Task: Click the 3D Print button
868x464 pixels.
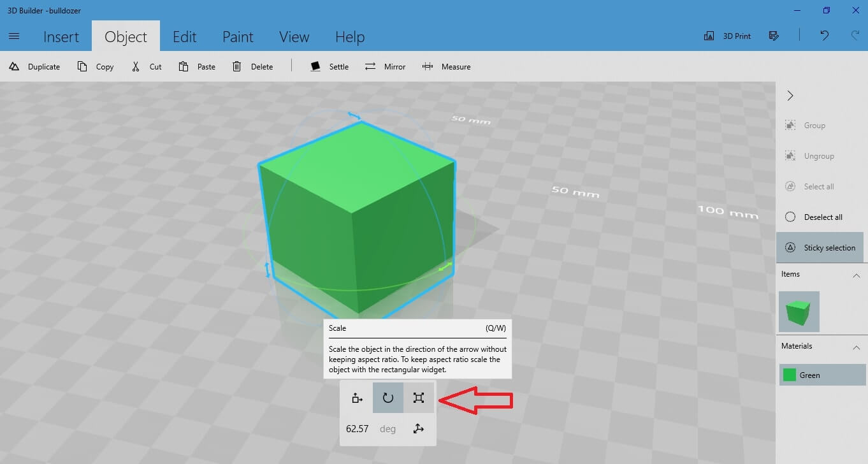Action: (727, 36)
